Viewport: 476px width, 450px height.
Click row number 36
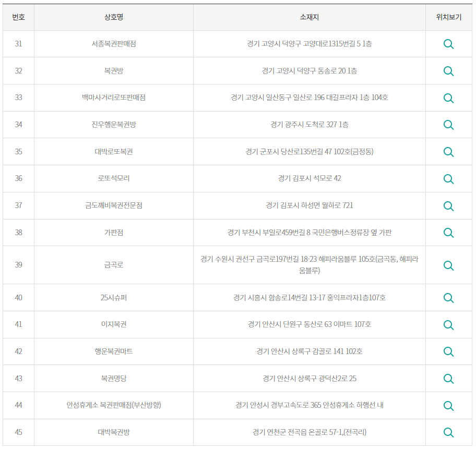(x=18, y=178)
